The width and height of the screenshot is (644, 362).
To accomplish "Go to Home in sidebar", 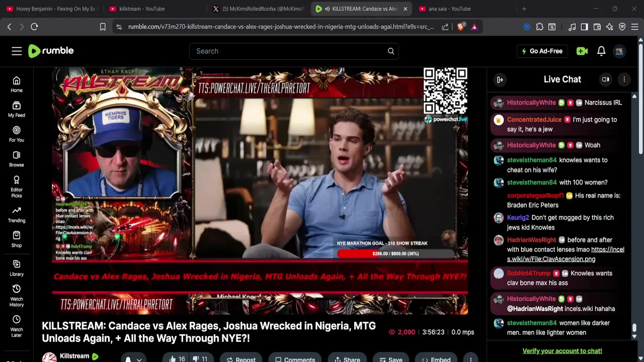I will 17,84.
